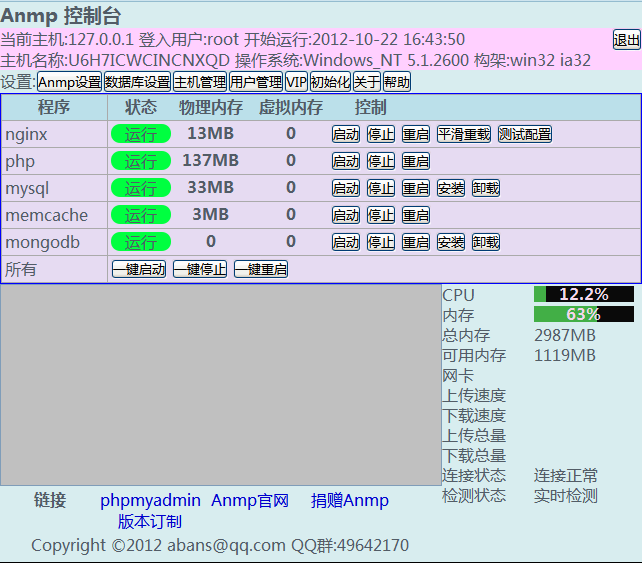
Task: Stop memcache with 停止 button
Action: point(381,215)
